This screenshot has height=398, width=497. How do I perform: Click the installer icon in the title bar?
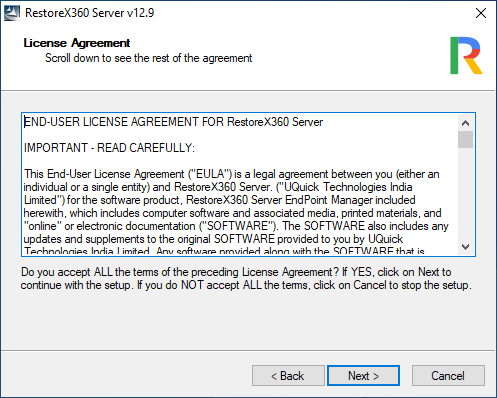coord(12,13)
